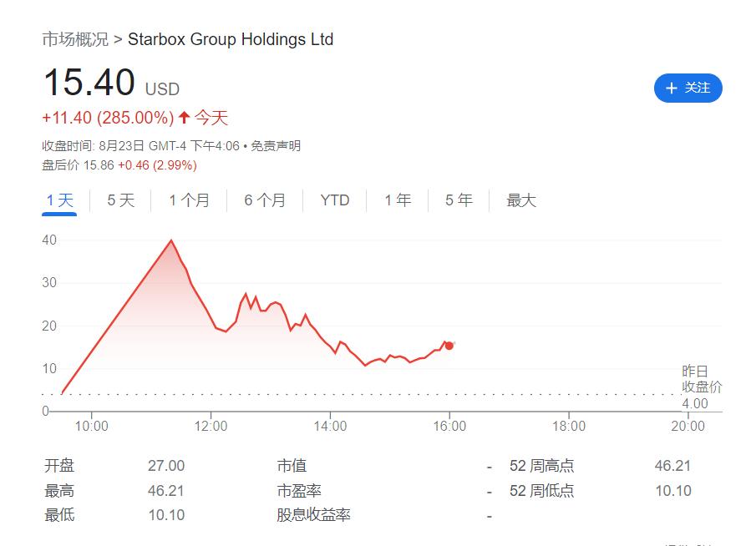756x546 pixels.
Task: Select the YTD chart tab
Action: pyautogui.click(x=333, y=200)
